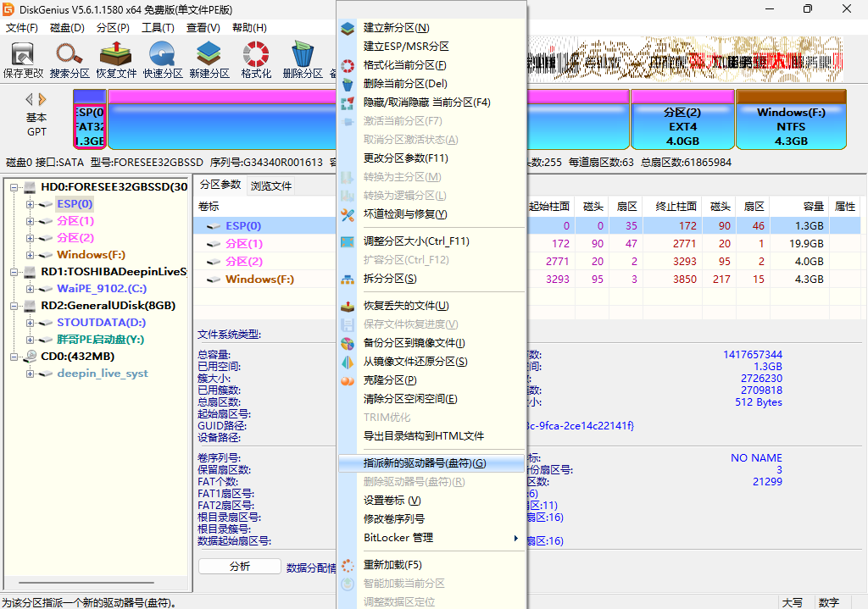Click the icon beside 隐藏/取消隐藏 当前分区
Viewport: 868px width, 609px height.
[x=348, y=102]
